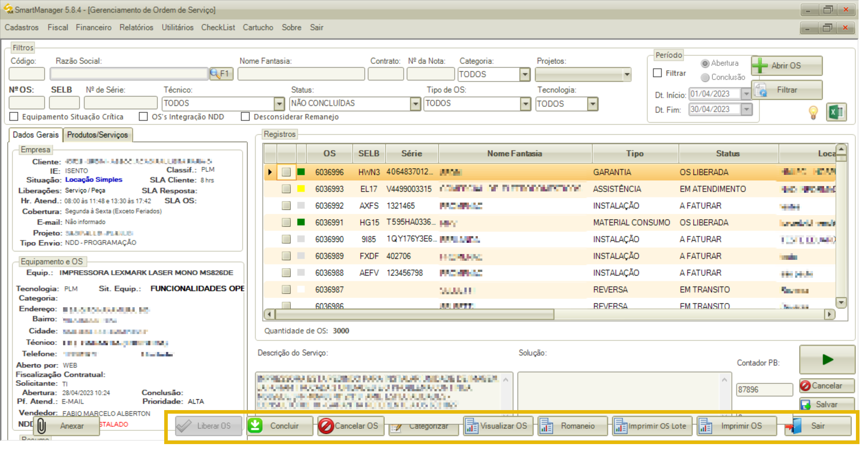Open the Dt. Início date picker arrow
The height and width of the screenshot is (449, 868).
pyautogui.click(x=746, y=94)
